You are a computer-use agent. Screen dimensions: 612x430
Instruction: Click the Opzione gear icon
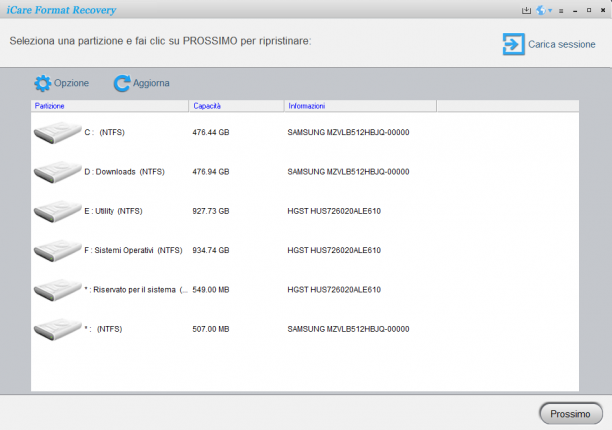pyautogui.click(x=43, y=83)
